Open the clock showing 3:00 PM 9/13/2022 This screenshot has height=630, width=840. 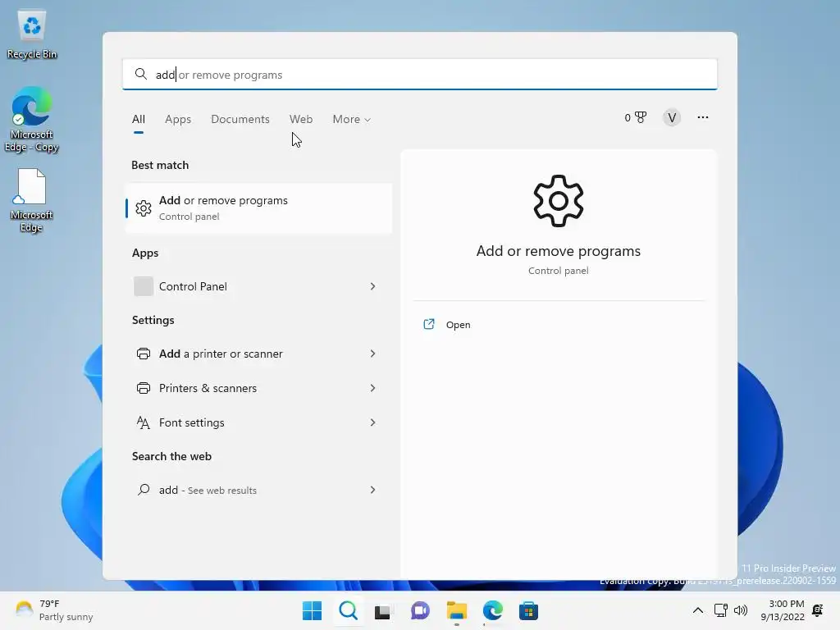click(x=783, y=610)
